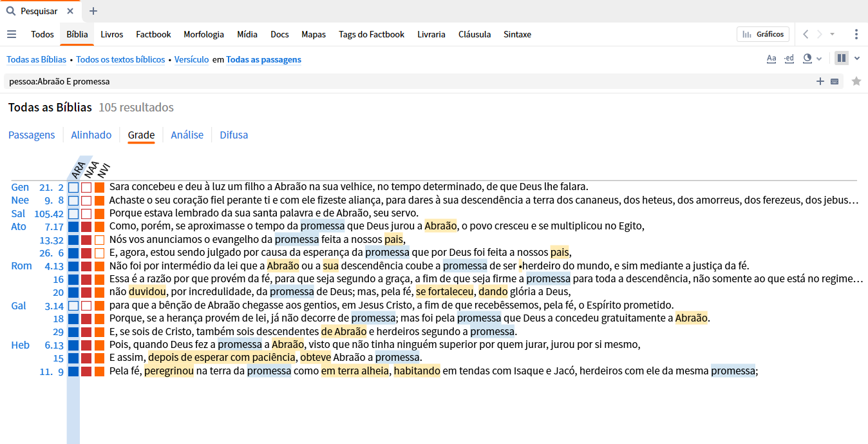868x444 pixels.
Task: Open the Heb book reference
Action: [21, 345]
